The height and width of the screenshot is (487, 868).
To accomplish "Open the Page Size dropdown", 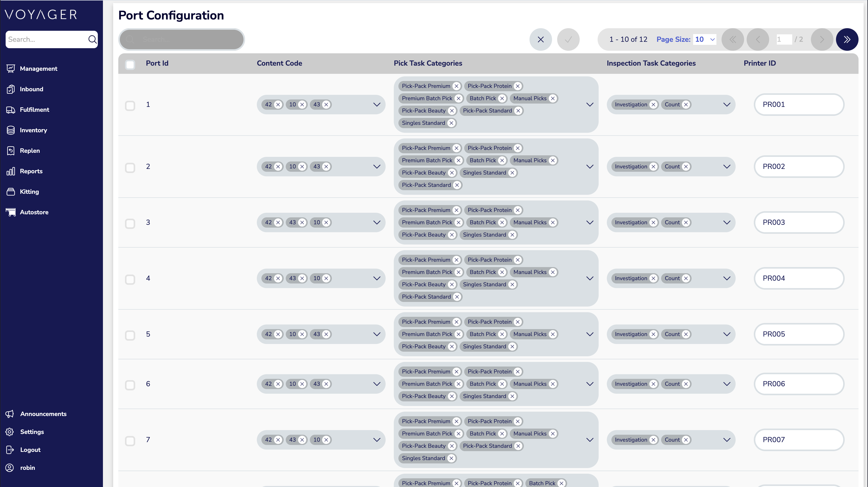I will point(704,39).
